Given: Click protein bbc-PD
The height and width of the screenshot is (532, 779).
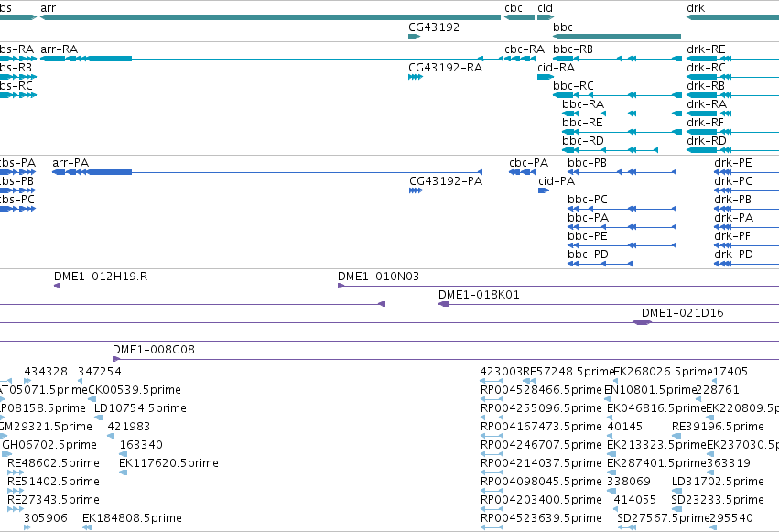Looking at the screenshot, I should pos(600,264).
